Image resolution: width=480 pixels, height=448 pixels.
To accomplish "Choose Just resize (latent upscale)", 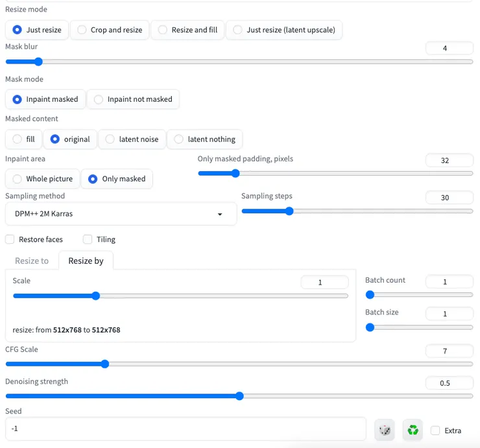I will [x=284, y=30].
